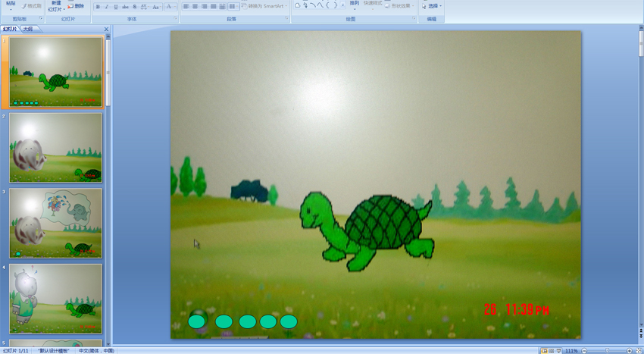The width and height of the screenshot is (644, 354).
Task: Align text left in paragraph group
Action: point(186,7)
